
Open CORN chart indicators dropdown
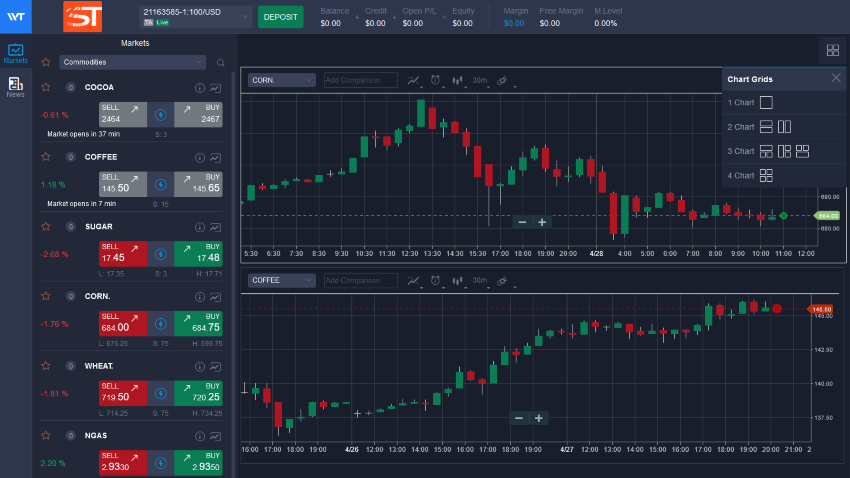click(414, 81)
